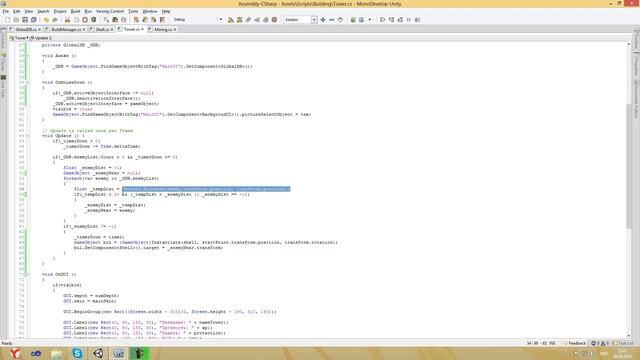Open the Help menu
640x360 pixels.
coord(166,11)
